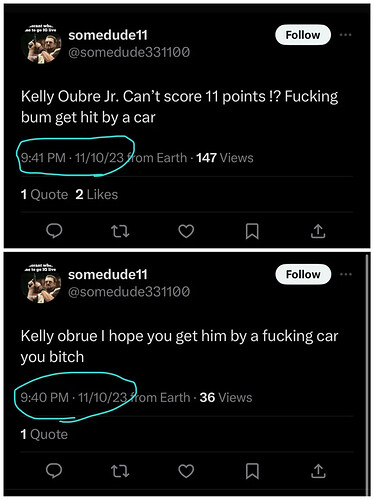This screenshot has width=374, height=500.
Task: Open the more options menu on bottom tweet
Action: (x=346, y=274)
